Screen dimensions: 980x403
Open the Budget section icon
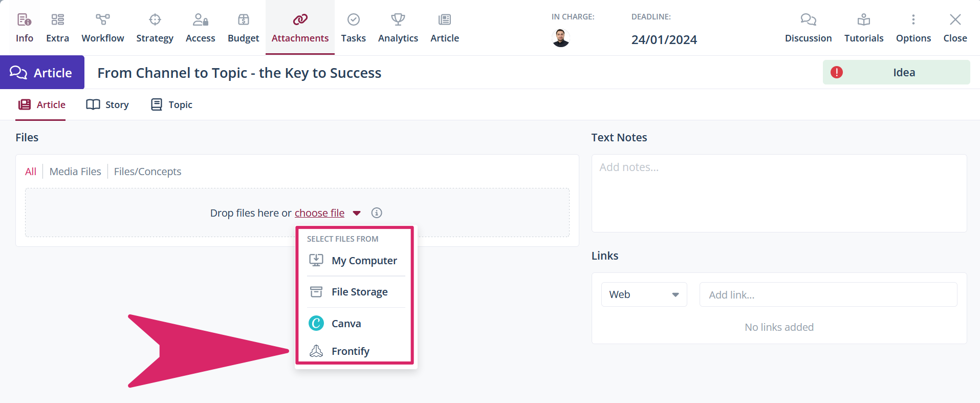pos(243,20)
